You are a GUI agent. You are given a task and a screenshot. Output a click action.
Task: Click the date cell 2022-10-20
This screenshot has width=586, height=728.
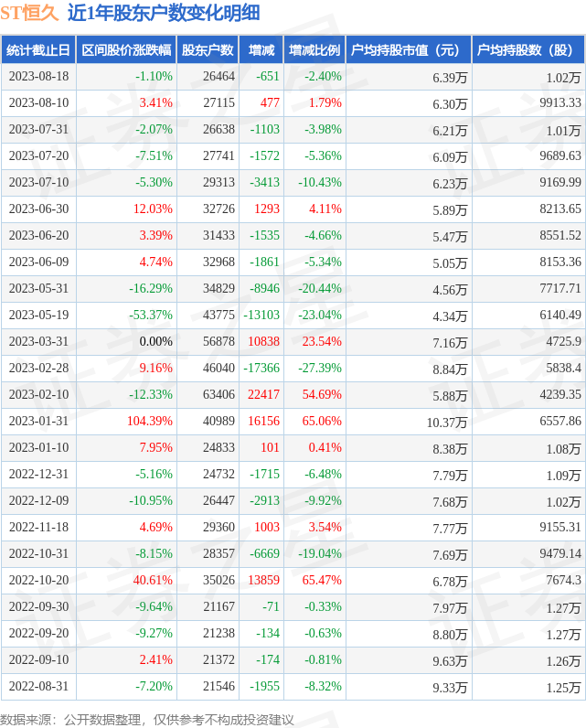pyautogui.click(x=38, y=580)
